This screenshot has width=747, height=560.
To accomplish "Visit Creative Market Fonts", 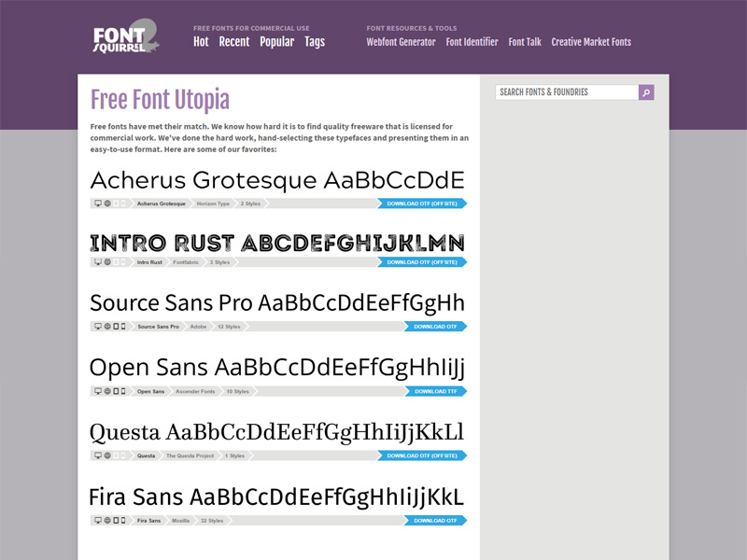I will (592, 41).
